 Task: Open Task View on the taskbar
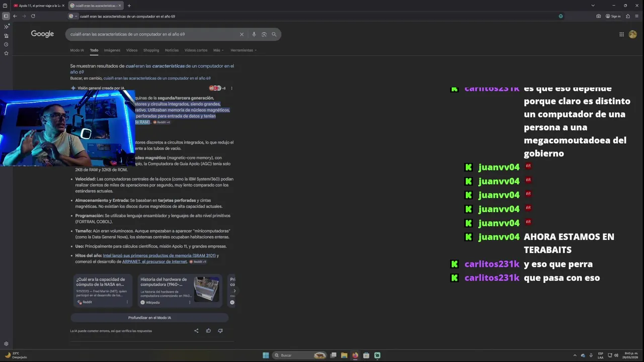click(x=333, y=355)
